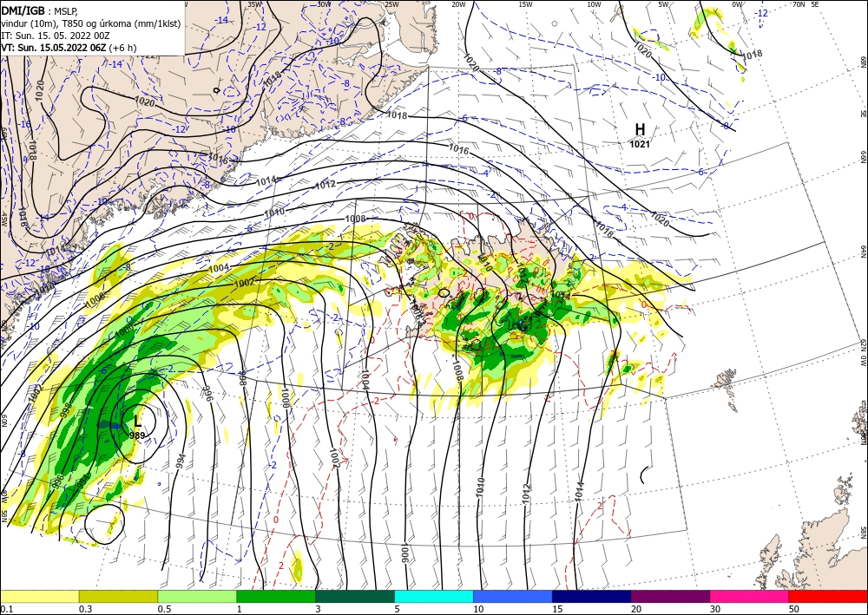The height and width of the screenshot is (615, 868).
Task: Click the 20W longitude label
Action: [458, 4]
